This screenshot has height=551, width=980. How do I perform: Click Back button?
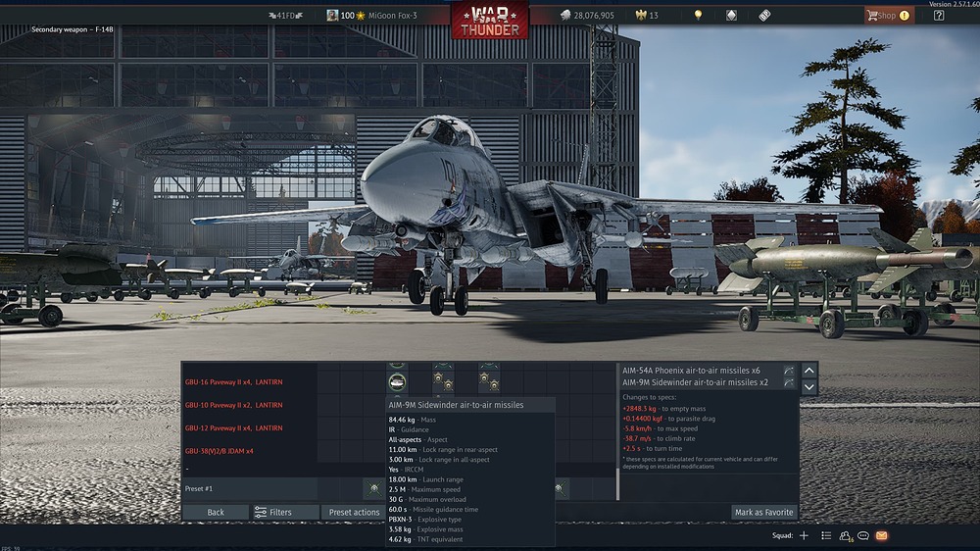click(x=216, y=512)
